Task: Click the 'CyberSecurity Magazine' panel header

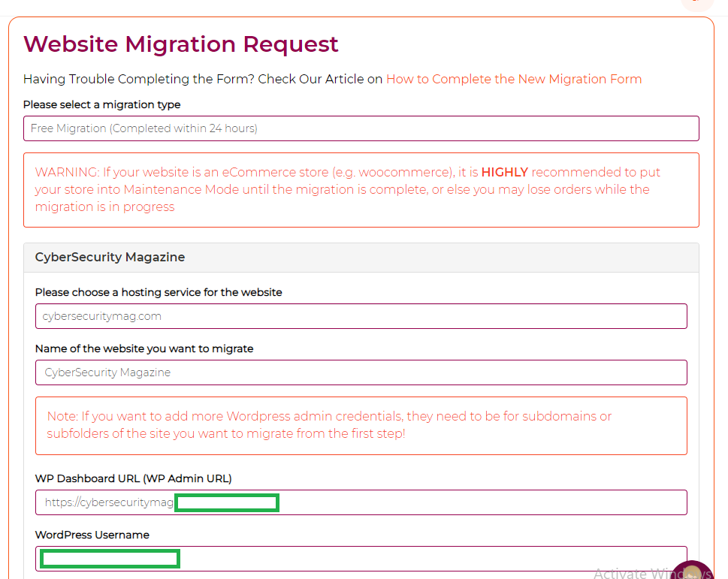Action: click(x=361, y=258)
